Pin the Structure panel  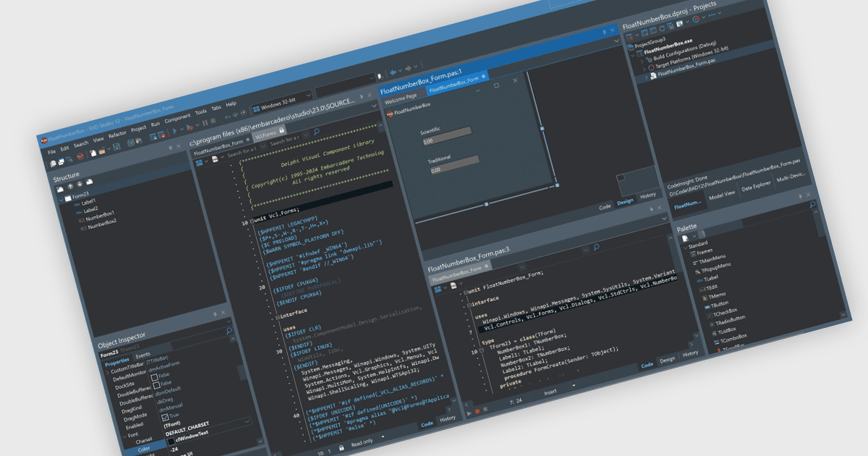pyautogui.click(x=171, y=148)
